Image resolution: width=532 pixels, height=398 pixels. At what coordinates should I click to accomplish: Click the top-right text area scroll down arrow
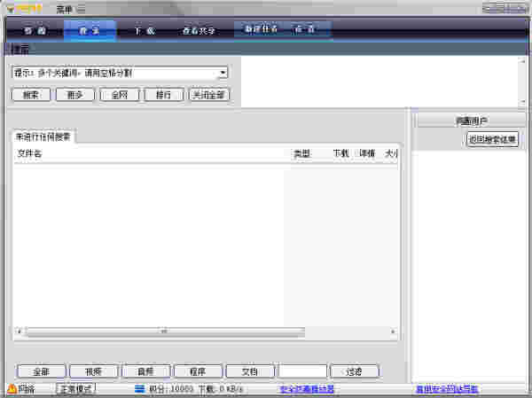click(522, 102)
